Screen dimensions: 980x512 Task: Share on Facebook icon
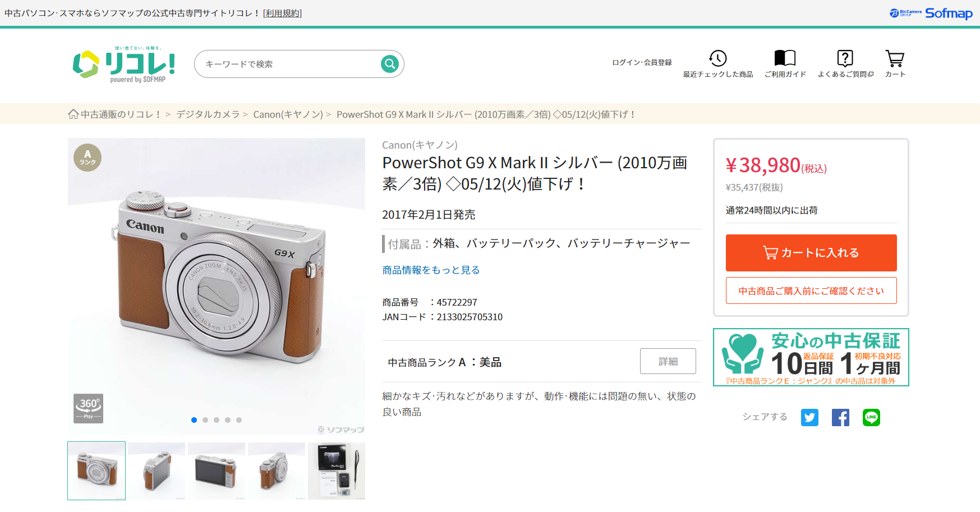tap(840, 417)
